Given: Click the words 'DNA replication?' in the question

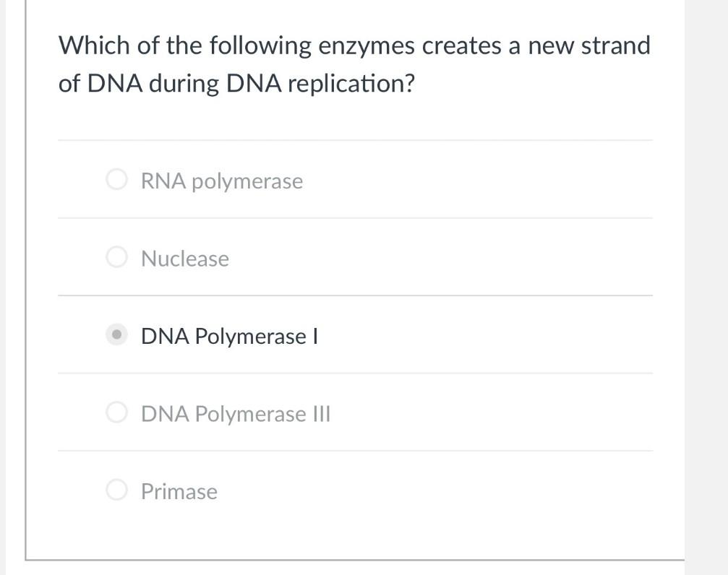Looking at the screenshot, I should pyautogui.click(x=321, y=84).
